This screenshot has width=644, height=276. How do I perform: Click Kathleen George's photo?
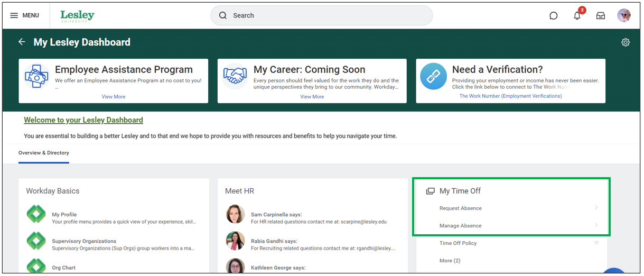coord(236,265)
